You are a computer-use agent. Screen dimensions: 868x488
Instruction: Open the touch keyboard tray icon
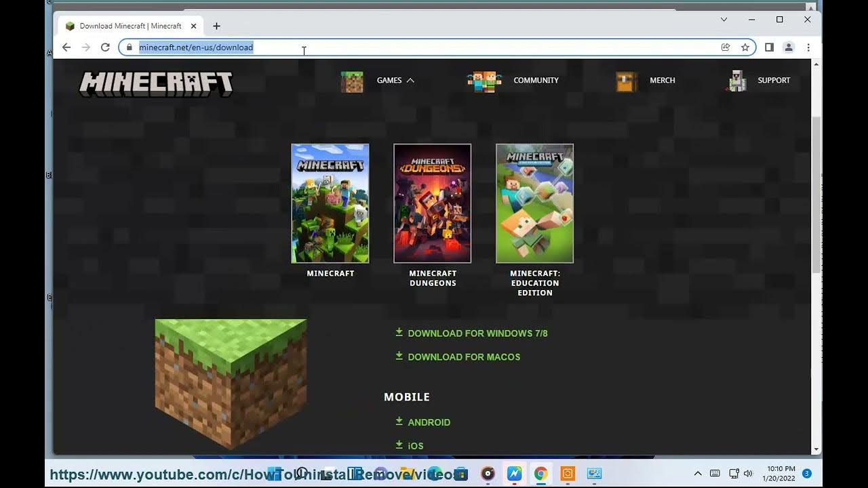pyautogui.click(x=715, y=474)
